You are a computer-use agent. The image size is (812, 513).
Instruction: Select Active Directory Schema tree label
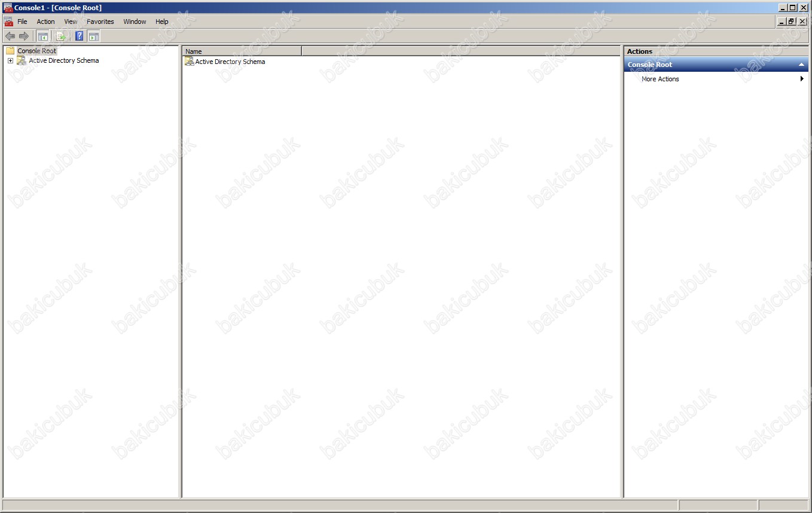click(x=64, y=60)
